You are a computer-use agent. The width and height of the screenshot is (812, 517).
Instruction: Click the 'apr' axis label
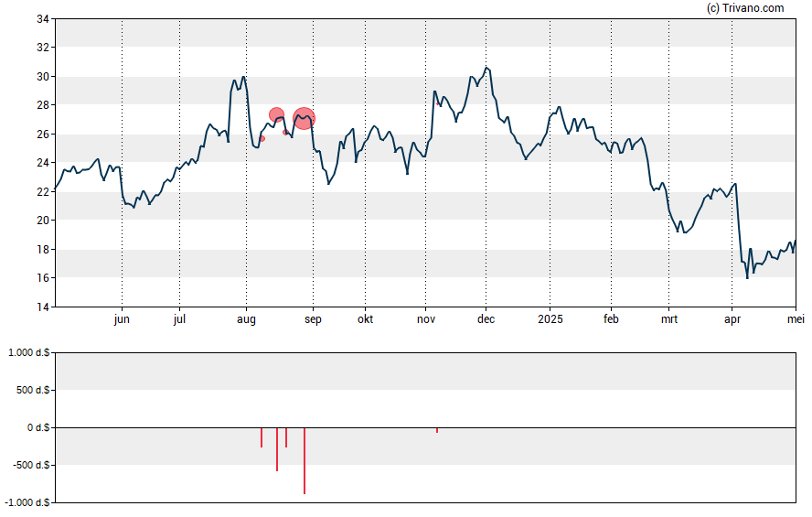click(732, 319)
